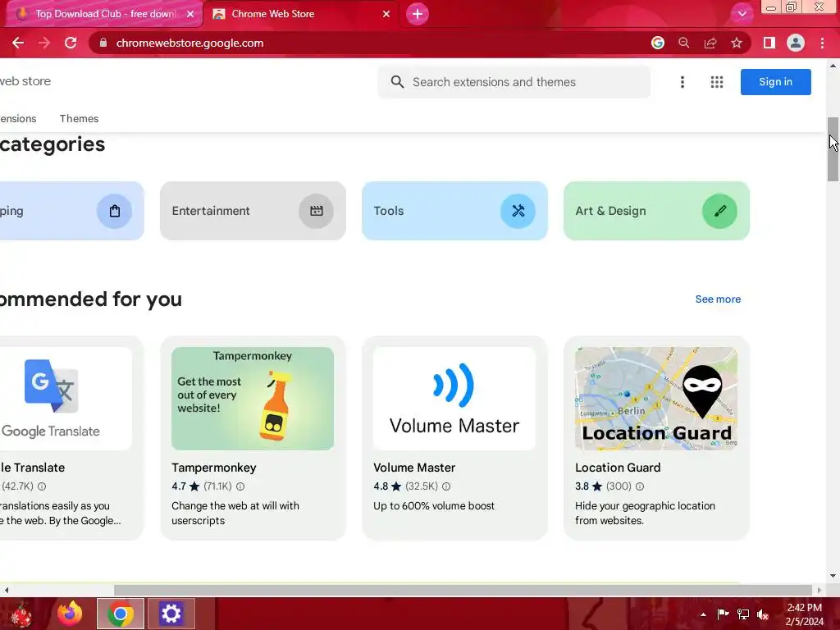Open the Art & Design category
Viewport: 840px width, 630px height.
(656, 211)
